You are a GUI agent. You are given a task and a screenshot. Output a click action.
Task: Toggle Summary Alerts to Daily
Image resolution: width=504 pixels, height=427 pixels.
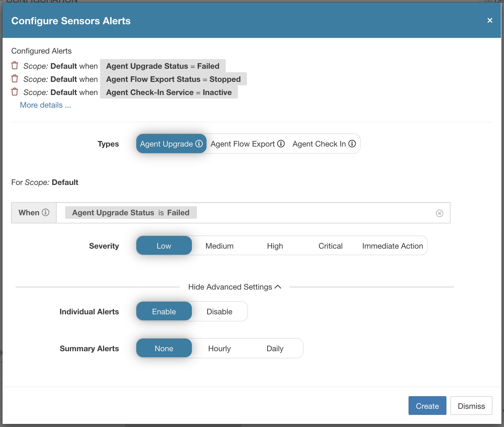pyautogui.click(x=275, y=348)
